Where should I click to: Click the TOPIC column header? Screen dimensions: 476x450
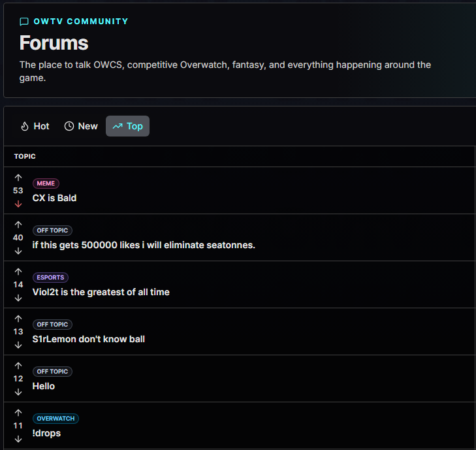click(25, 156)
